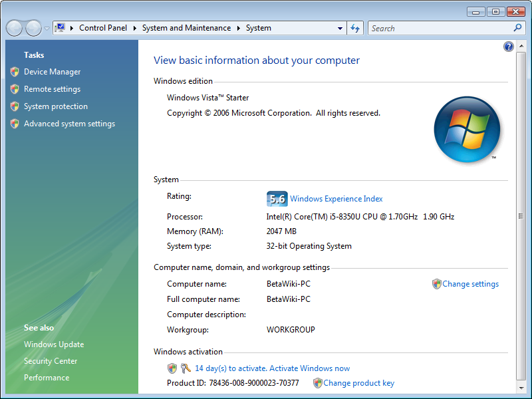The height and width of the screenshot is (399, 532).
Task: Open Advanced system settings
Action: (x=70, y=124)
